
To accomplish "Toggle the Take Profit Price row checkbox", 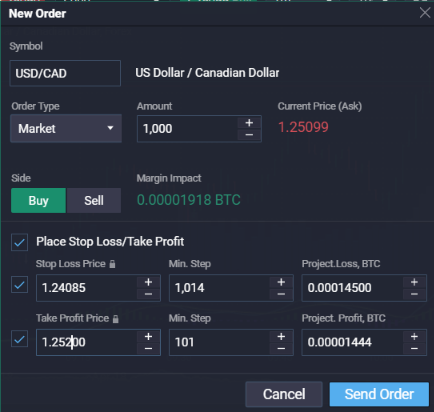I will point(19,339).
